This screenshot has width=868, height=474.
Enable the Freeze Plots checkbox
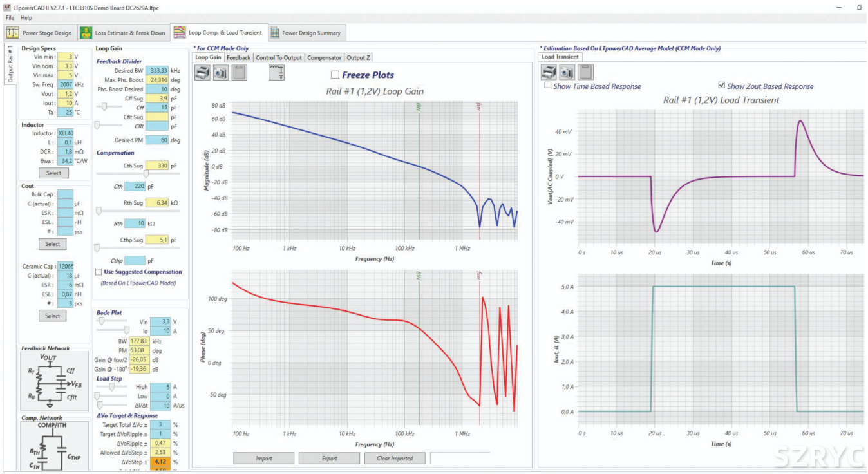[x=335, y=75]
